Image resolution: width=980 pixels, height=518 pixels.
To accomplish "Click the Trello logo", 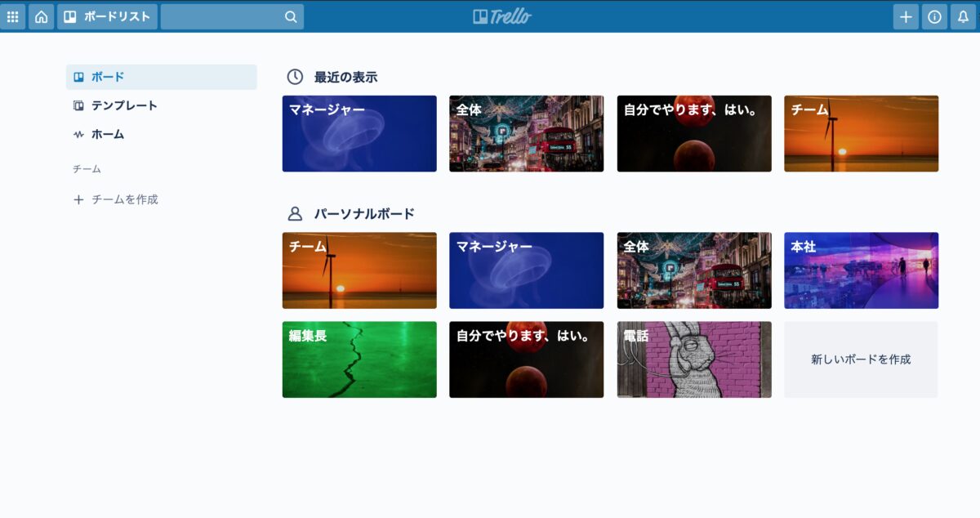I will tap(502, 16).
